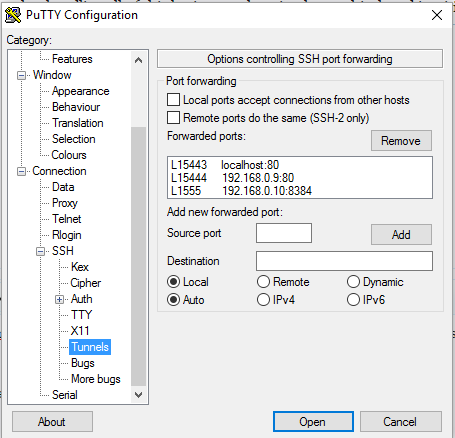Screen dimensions: 455x438
Task: Open the Colours category
Action: 69,155
